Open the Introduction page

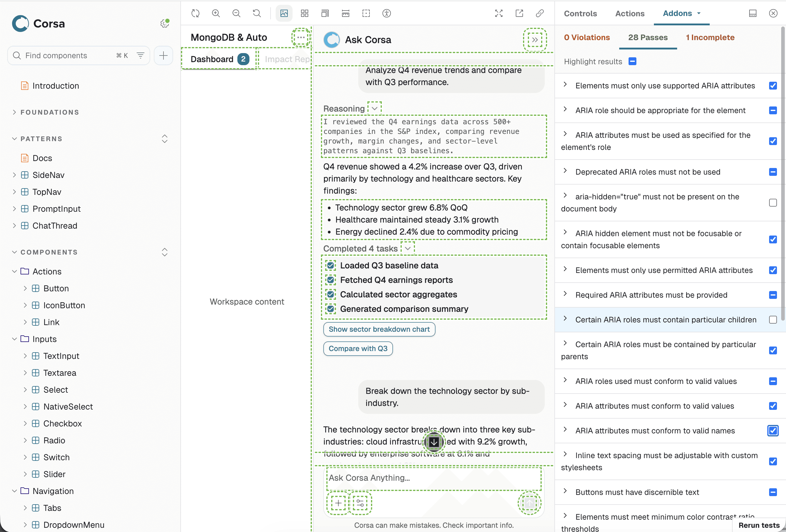coord(55,86)
